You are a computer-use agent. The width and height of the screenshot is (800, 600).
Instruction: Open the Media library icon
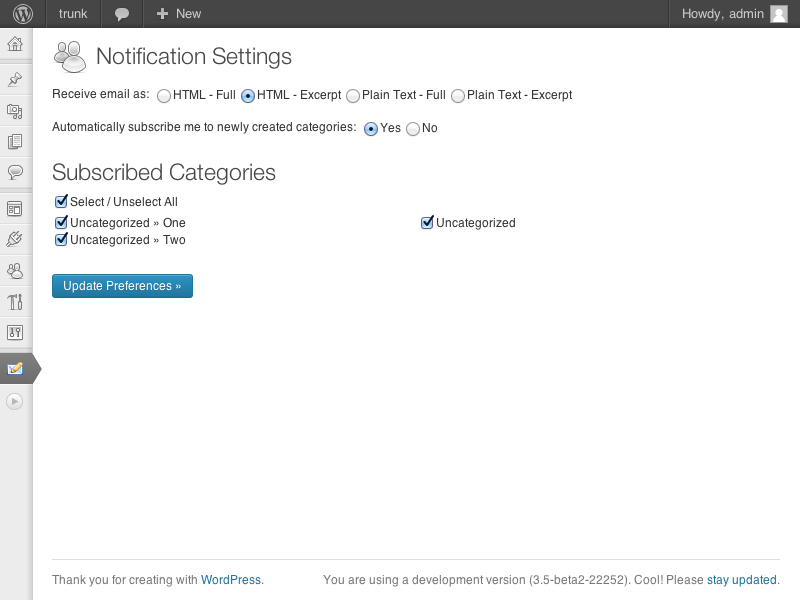click(x=15, y=111)
